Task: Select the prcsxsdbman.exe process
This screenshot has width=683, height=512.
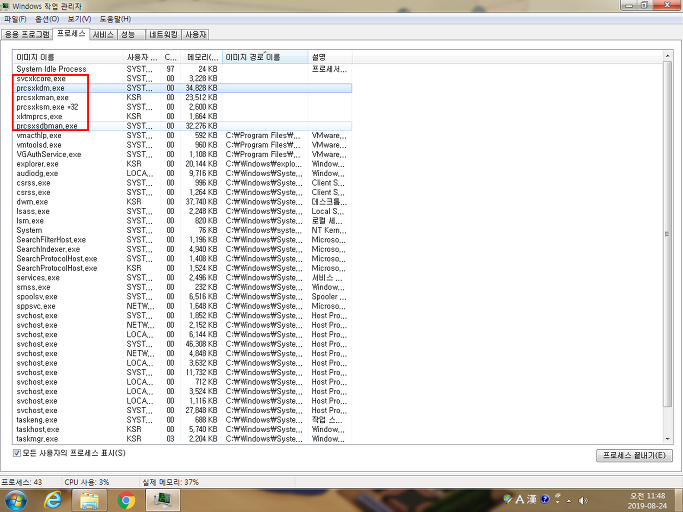Action: 182,126
